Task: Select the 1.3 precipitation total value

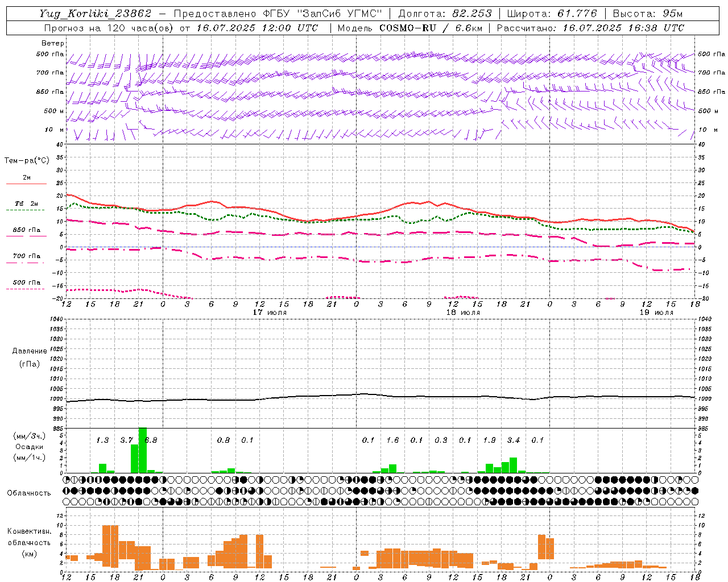Action: pos(102,440)
